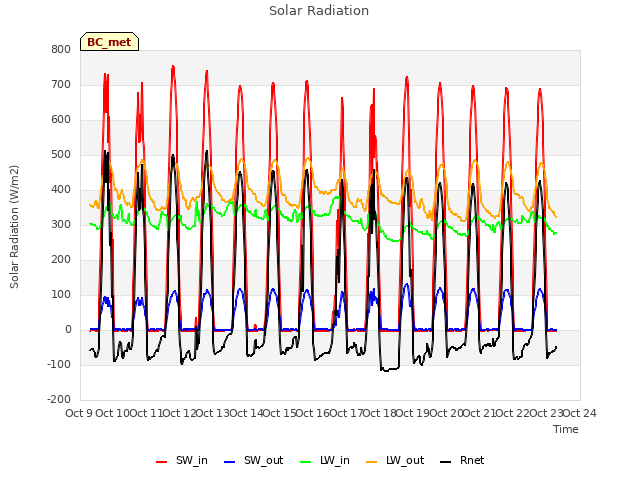Click the orange LW_out legend swatch
Screen dimensions: 640x480
click(372, 462)
